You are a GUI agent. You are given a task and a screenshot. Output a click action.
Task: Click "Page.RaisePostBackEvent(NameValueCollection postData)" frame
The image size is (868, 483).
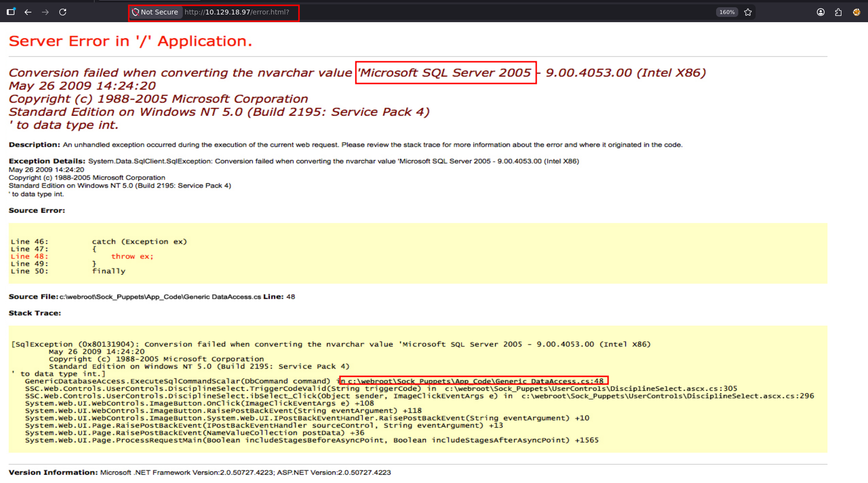pos(195,433)
